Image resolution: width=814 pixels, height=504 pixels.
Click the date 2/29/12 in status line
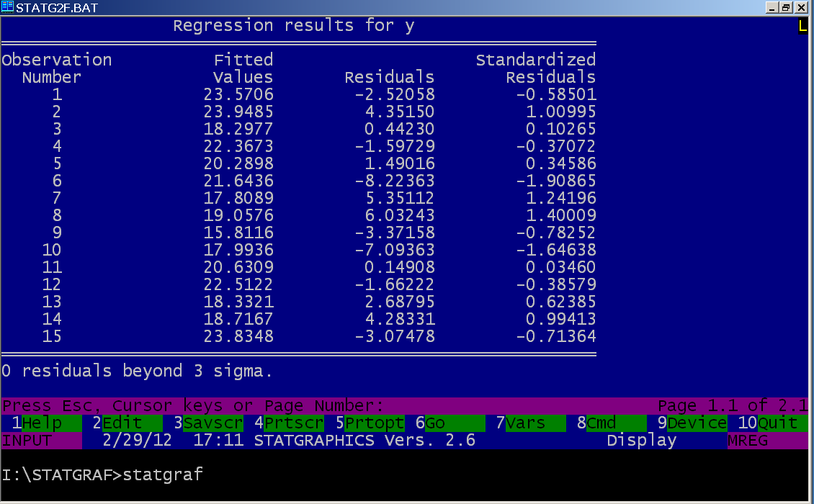(137, 441)
